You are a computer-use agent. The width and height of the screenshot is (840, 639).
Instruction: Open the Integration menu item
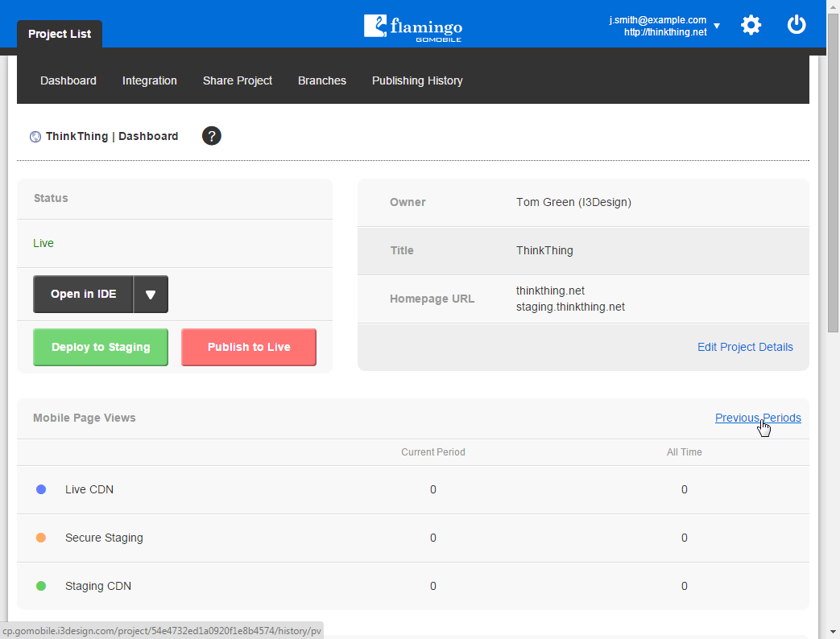(150, 80)
